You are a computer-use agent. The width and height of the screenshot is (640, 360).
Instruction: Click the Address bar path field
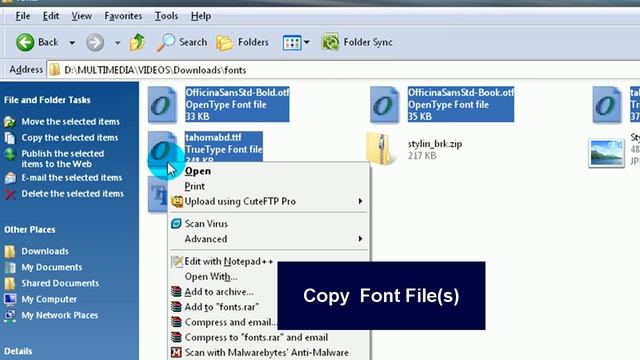[x=343, y=70]
